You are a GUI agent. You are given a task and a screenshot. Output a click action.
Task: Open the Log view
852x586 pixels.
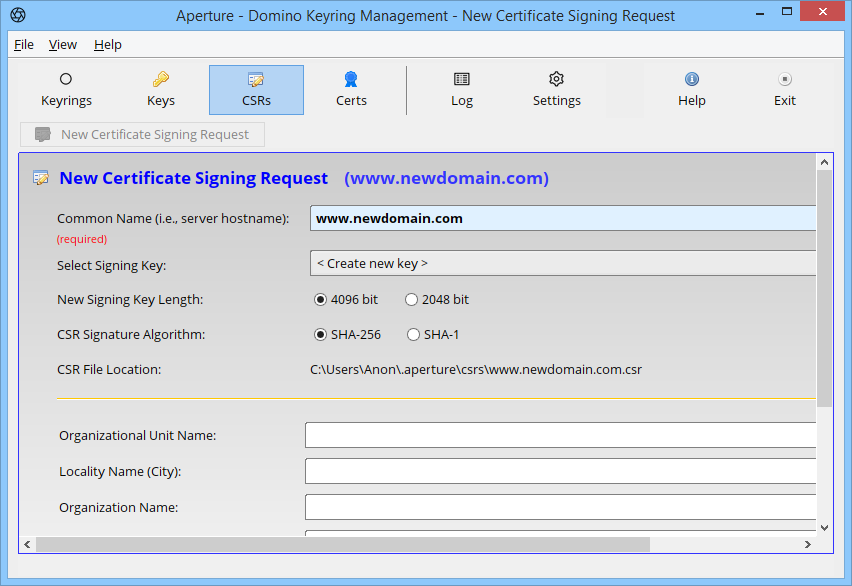[462, 90]
